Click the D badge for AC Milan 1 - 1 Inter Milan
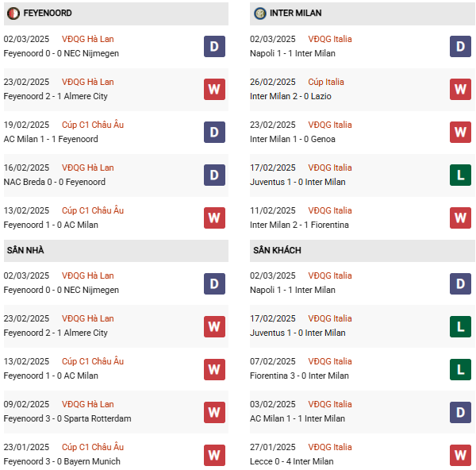This screenshot has height=470, width=476. click(460, 412)
